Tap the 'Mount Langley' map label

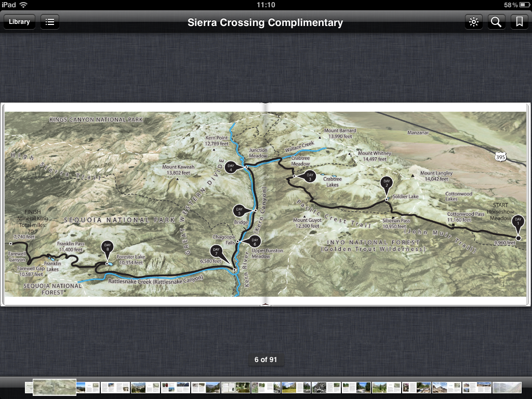[x=436, y=173]
